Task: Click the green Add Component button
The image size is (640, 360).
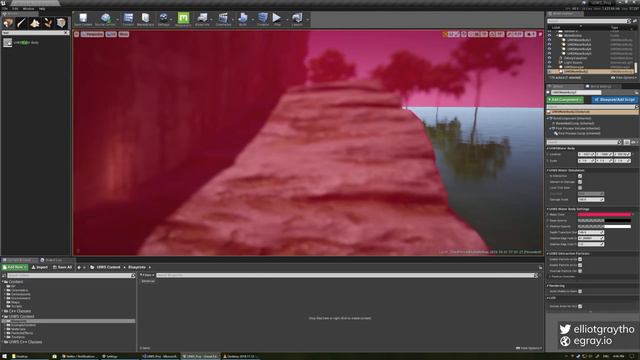Action: pos(565,100)
